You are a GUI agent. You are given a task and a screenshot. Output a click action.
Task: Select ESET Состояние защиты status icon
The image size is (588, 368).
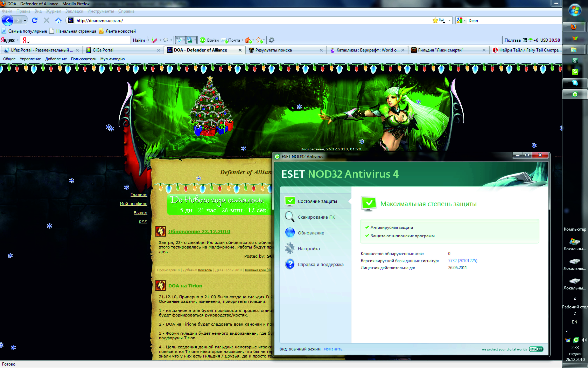click(290, 201)
